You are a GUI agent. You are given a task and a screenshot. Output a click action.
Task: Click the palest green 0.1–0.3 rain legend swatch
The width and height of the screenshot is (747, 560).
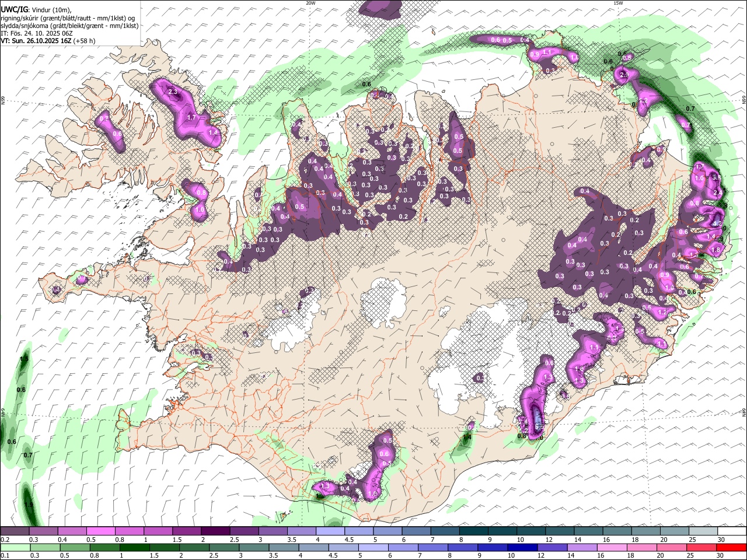click(x=15, y=547)
